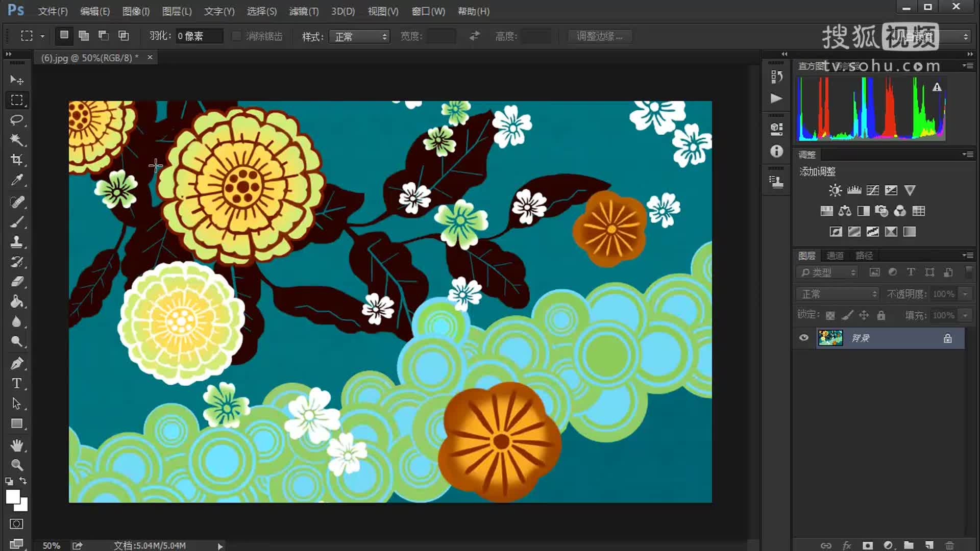Swap the width and height values
The image size is (980, 551).
pyautogui.click(x=475, y=36)
